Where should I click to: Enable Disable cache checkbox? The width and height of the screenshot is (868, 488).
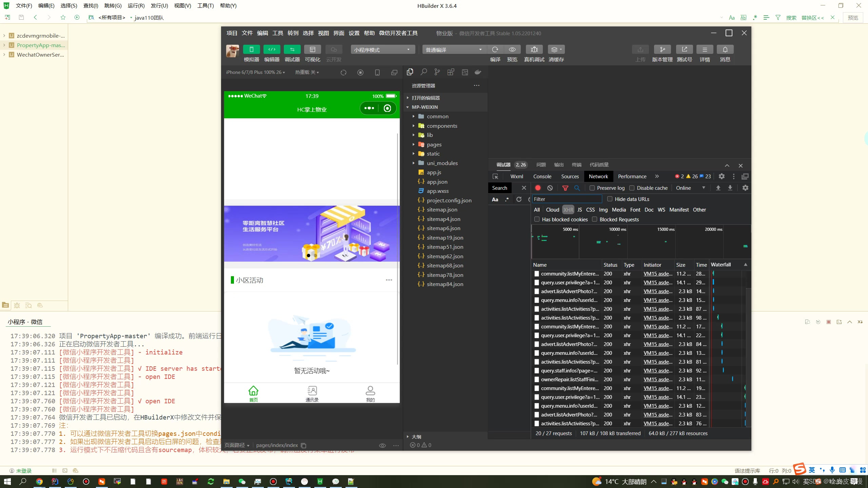point(632,188)
